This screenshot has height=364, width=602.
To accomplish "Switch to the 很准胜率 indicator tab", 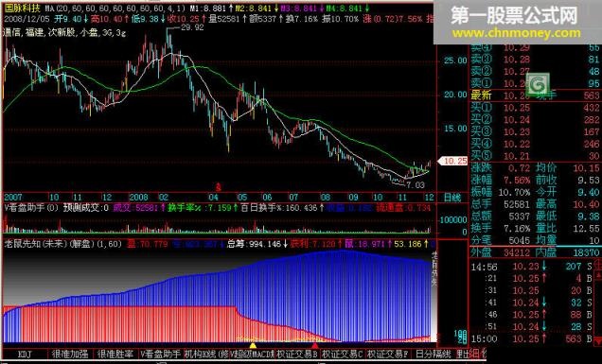I will click(115, 354).
